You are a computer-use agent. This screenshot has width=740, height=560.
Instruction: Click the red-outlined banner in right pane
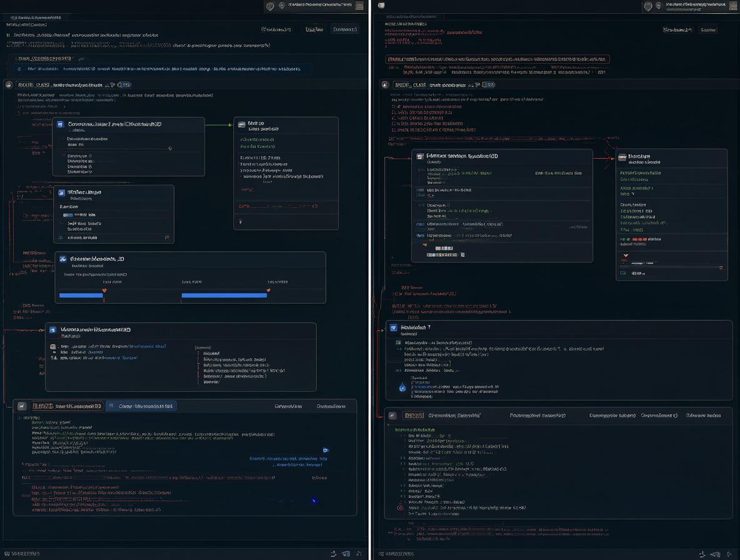click(498, 59)
